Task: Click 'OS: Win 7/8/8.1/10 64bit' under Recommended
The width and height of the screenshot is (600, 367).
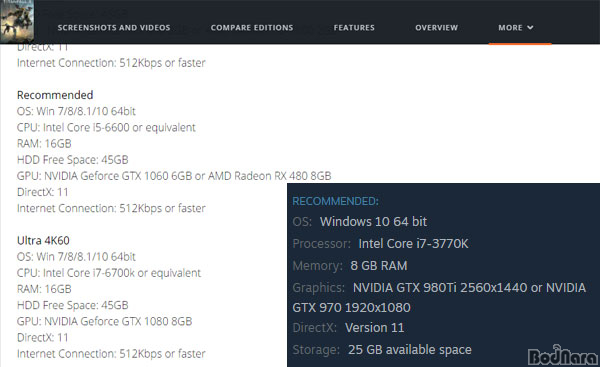Action: (76, 111)
